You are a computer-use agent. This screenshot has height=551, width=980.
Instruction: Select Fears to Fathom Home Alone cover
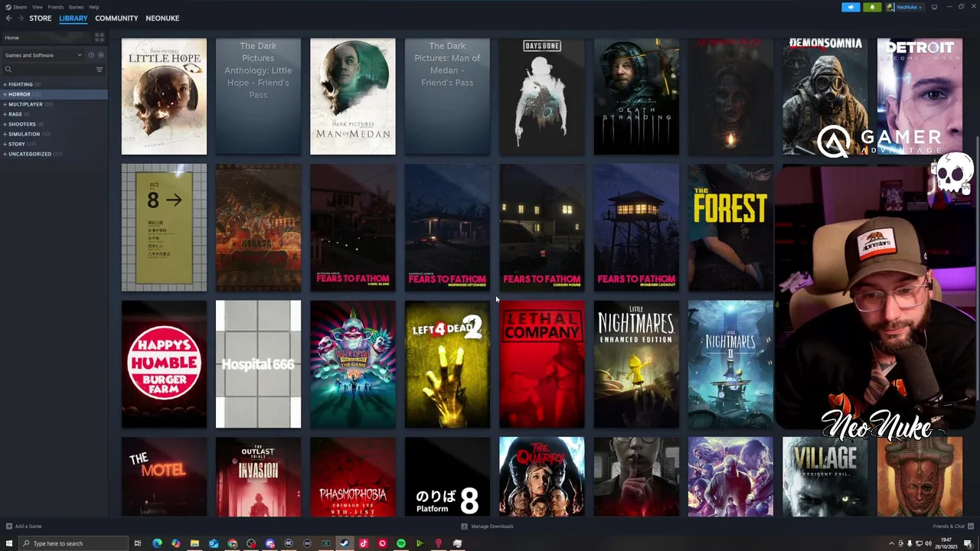point(353,227)
